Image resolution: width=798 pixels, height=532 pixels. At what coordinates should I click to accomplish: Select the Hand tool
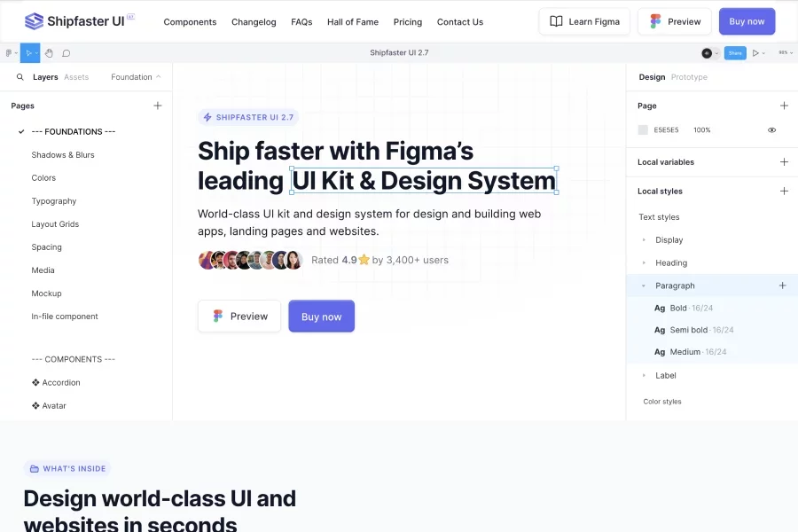tap(50, 53)
